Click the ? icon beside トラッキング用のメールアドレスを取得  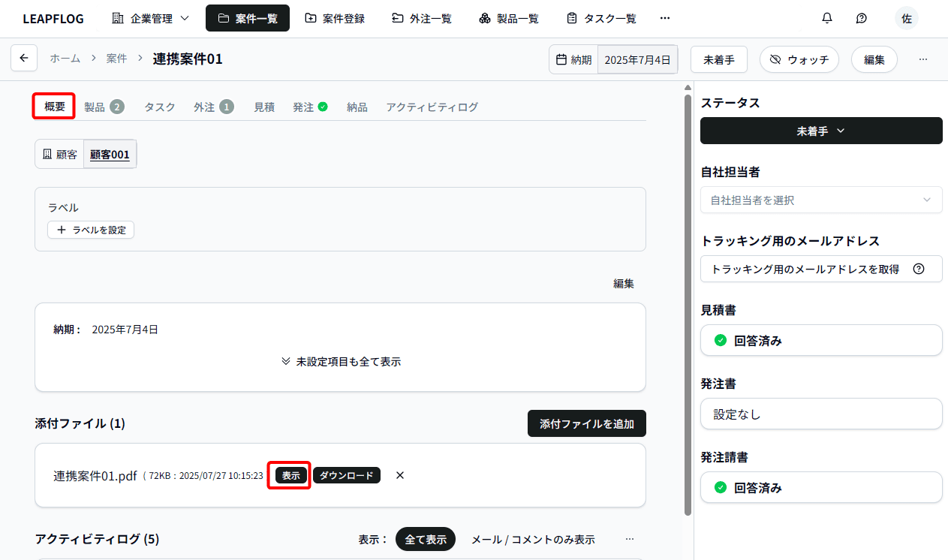coord(919,268)
